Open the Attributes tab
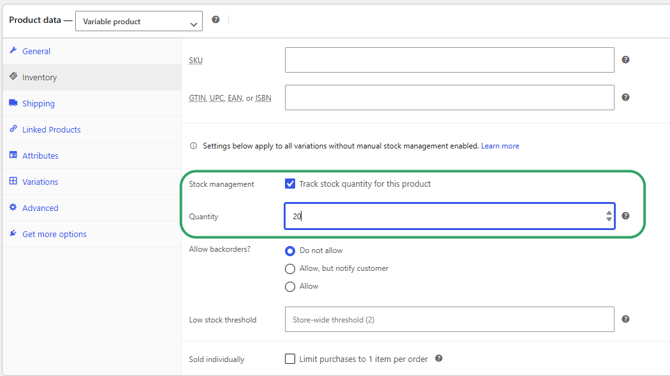Viewport: 670px width, 376px height. pos(92,155)
